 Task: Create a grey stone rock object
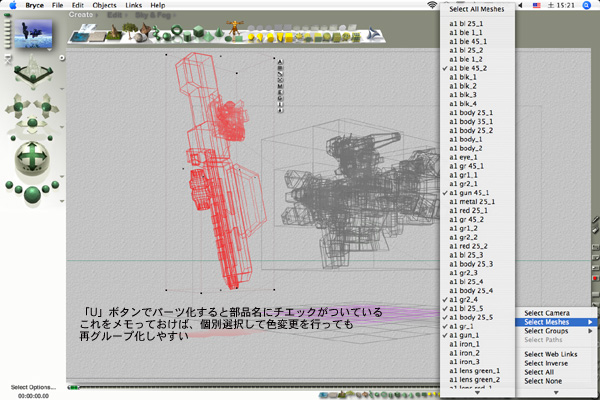click(140, 37)
